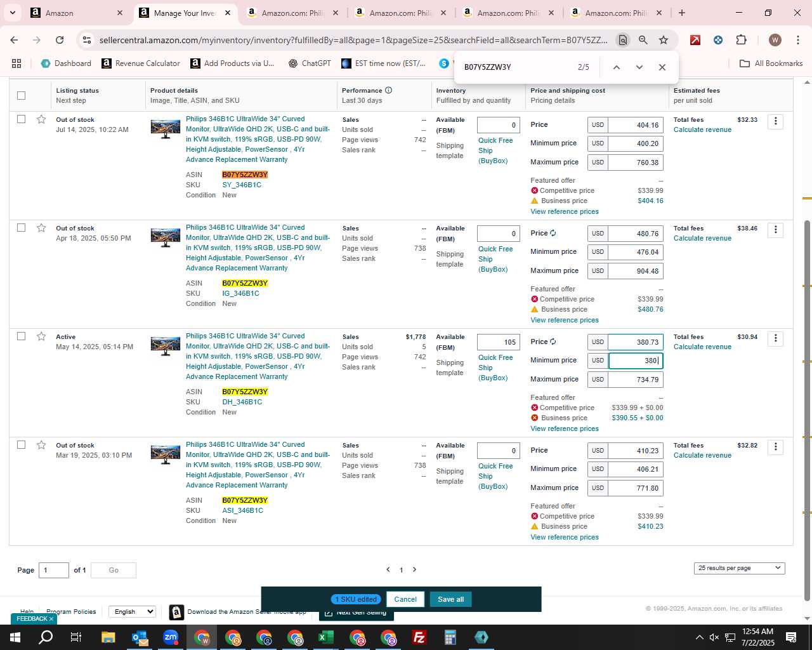812x650 pixels.
Task: Click page number input field
Action: [x=54, y=570]
